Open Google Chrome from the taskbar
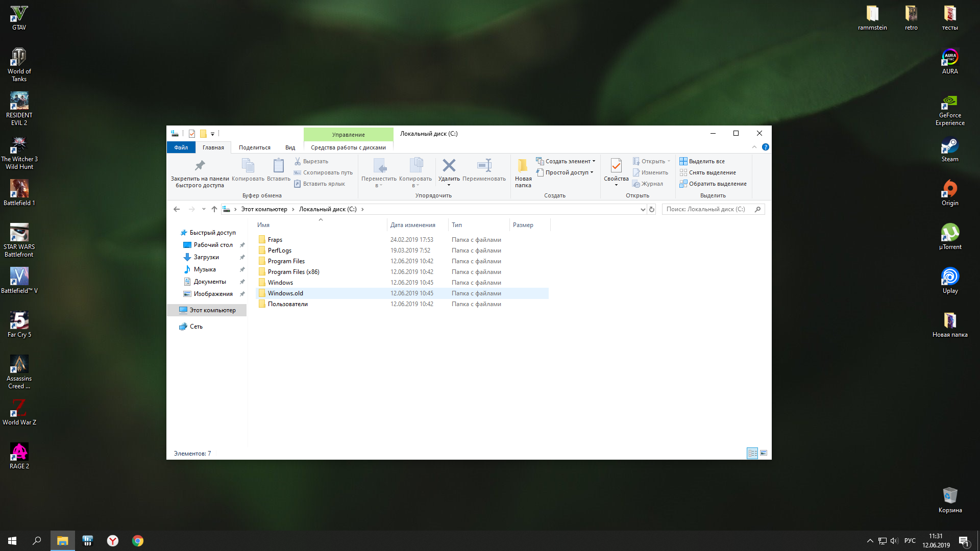 click(x=138, y=541)
